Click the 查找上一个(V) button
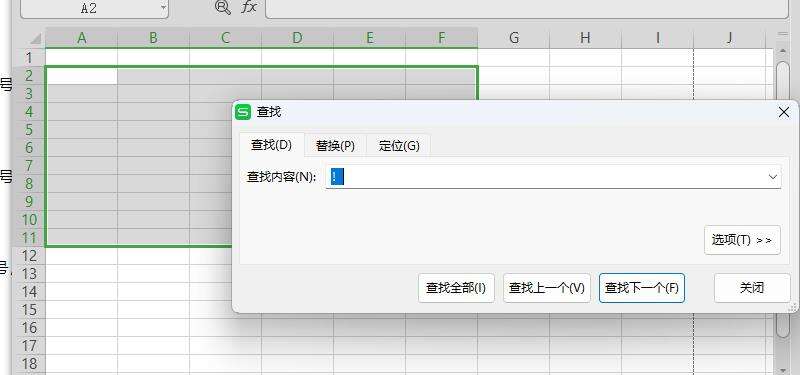Screen dimensions: 800x375 (x=547, y=288)
